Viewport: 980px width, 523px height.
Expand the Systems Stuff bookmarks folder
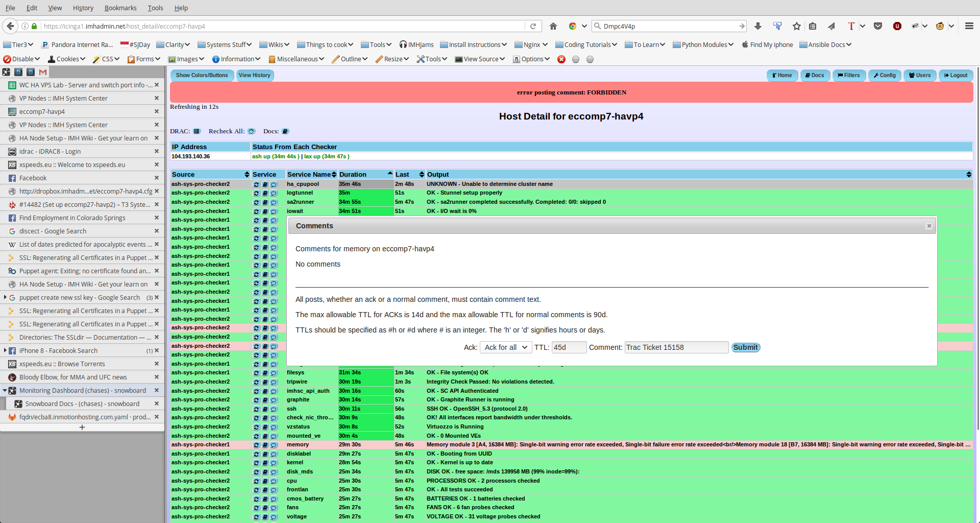coord(224,44)
